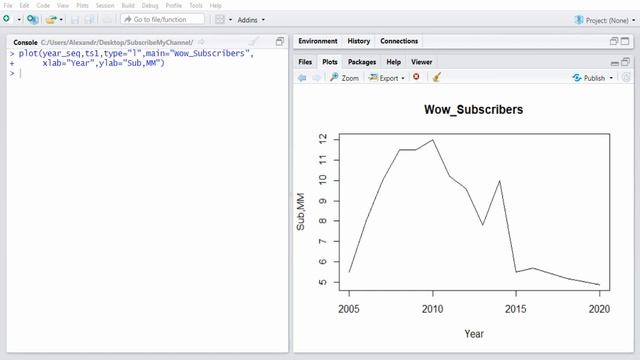
Task: Go to the previous plot arrow
Action: (x=302, y=78)
